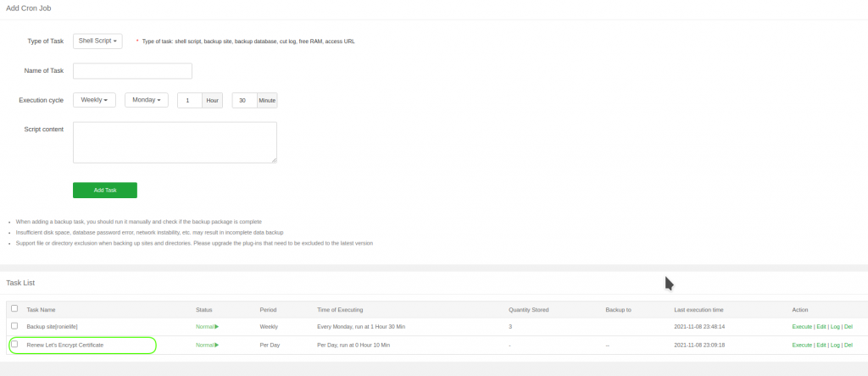Click the green Add Task button
This screenshot has width=868, height=376.
pyautogui.click(x=105, y=191)
